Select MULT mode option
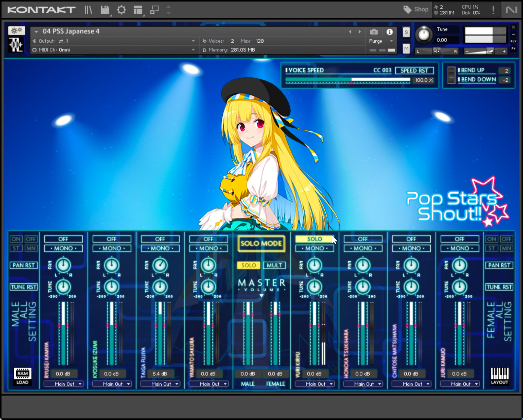Screen dimensions: 523x420 pos(274,265)
